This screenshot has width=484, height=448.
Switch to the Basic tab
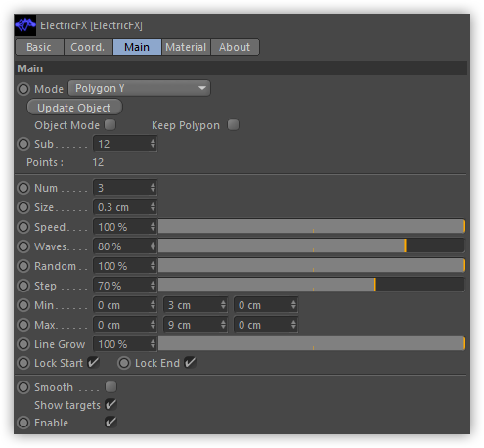click(x=39, y=47)
